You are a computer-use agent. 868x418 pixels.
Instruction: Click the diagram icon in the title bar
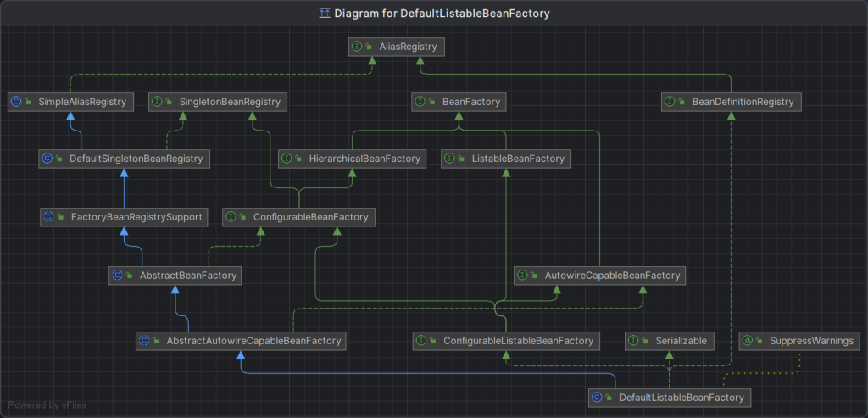(x=324, y=13)
